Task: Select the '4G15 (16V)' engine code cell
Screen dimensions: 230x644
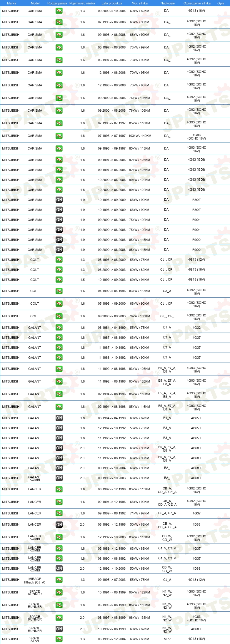Action: pyautogui.click(x=196, y=280)
